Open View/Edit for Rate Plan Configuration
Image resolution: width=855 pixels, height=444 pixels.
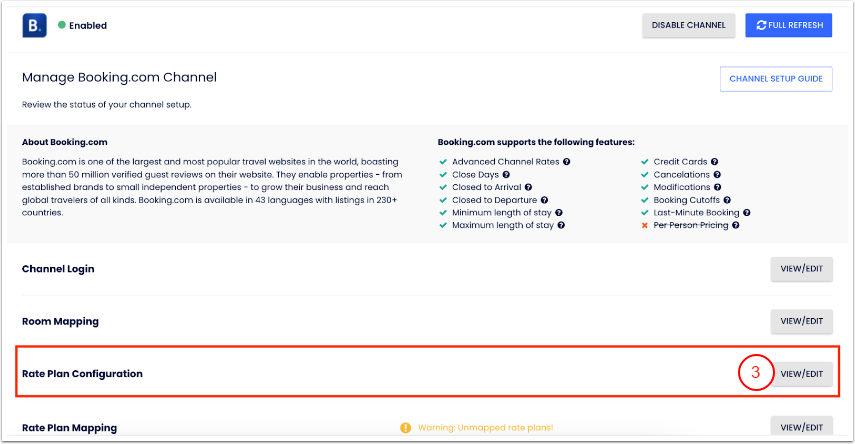(801, 374)
